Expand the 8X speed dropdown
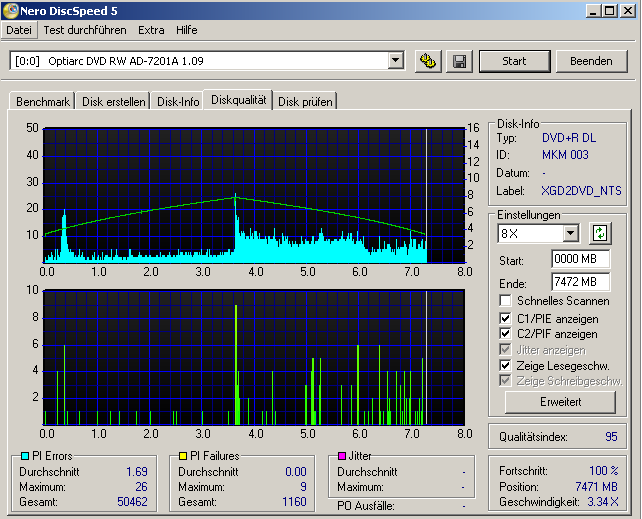 coord(571,233)
